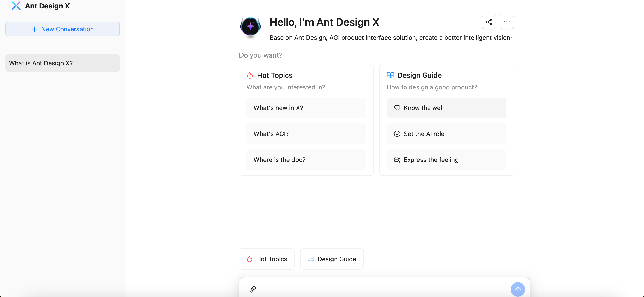Select the heart icon Know the well prompt
Image resolution: width=644 pixels, height=297 pixels.
pos(446,108)
